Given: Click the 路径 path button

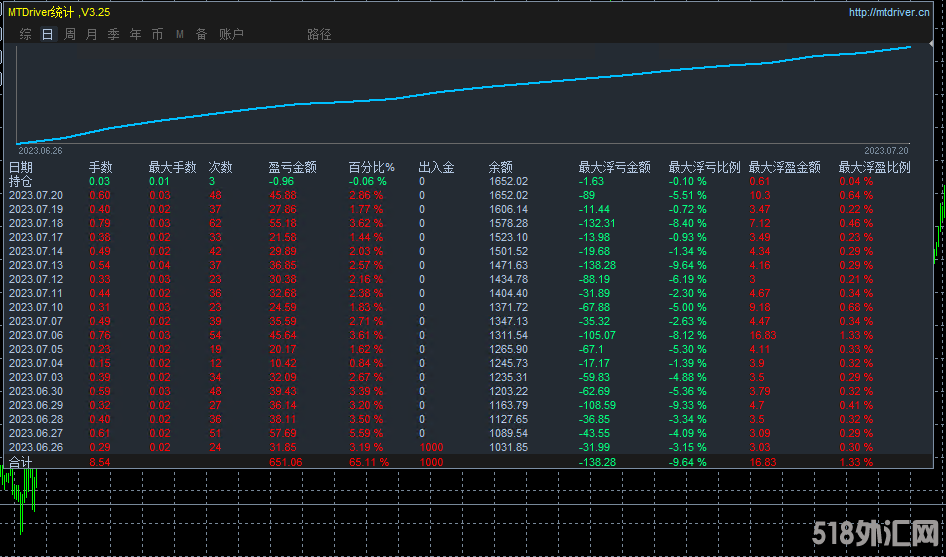Looking at the screenshot, I should pyautogui.click(x=319, y=34).
